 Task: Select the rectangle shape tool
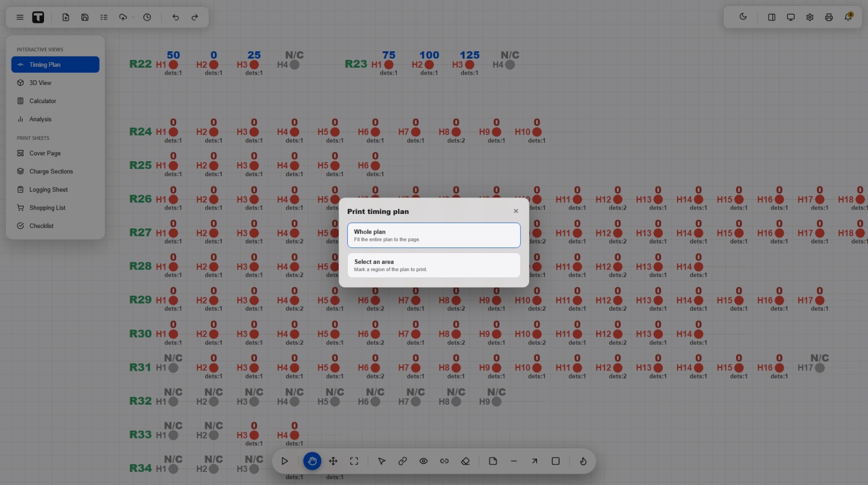pyautogui.click(x=555, y=461)
